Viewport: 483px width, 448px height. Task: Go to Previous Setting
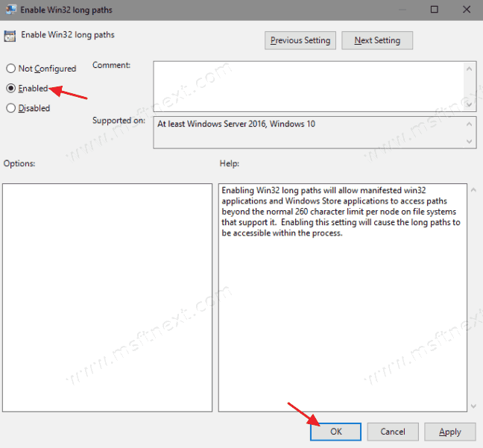[x=300, y=40]
